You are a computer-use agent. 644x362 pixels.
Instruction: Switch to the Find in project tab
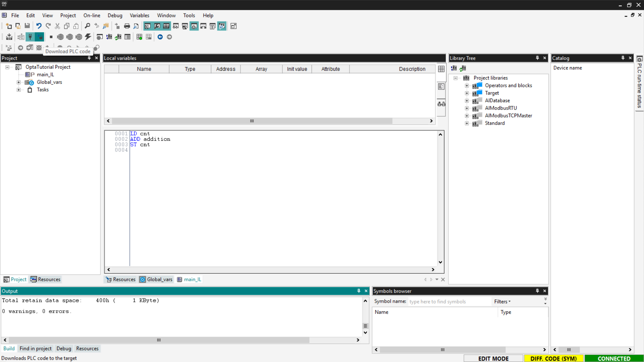tap(36, 349)
